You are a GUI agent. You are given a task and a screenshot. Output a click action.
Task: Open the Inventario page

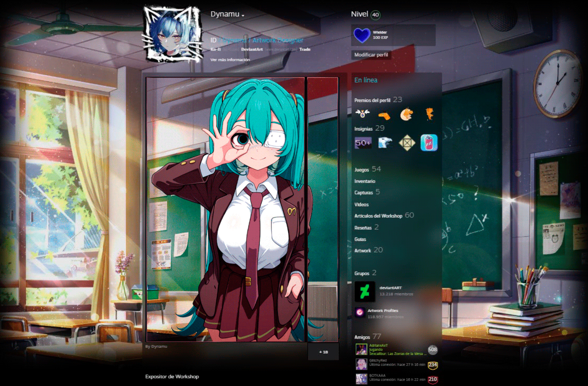(x=365, y=181)
